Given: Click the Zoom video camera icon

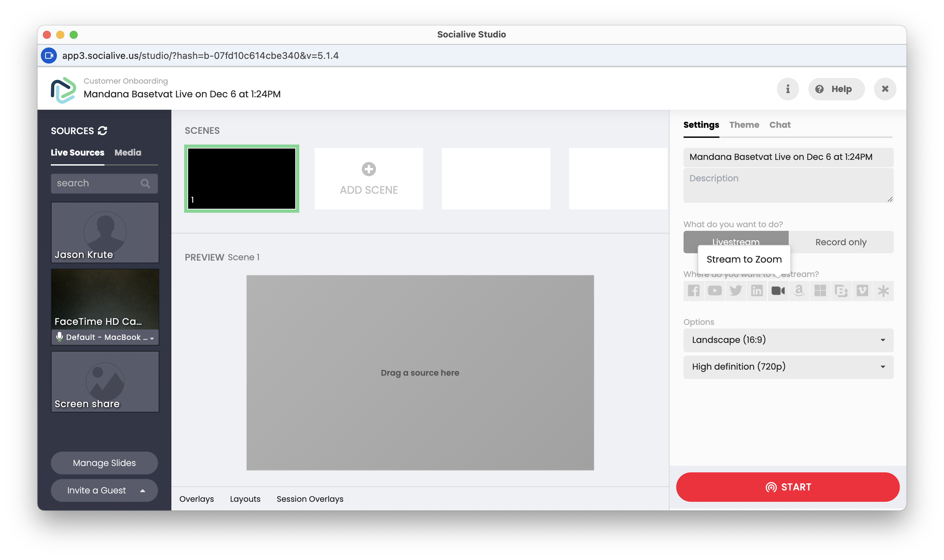Looking at the screenshot, I should (x=778, y=291).
